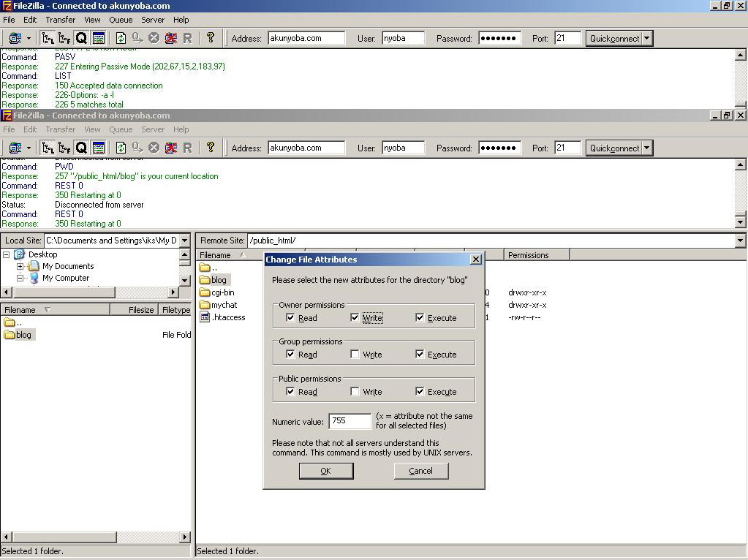Open Quickconnect history arrow in gray-titled window
The image size is (748, 560).
647,148
